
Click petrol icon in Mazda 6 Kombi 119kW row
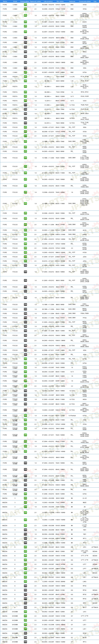25,629
